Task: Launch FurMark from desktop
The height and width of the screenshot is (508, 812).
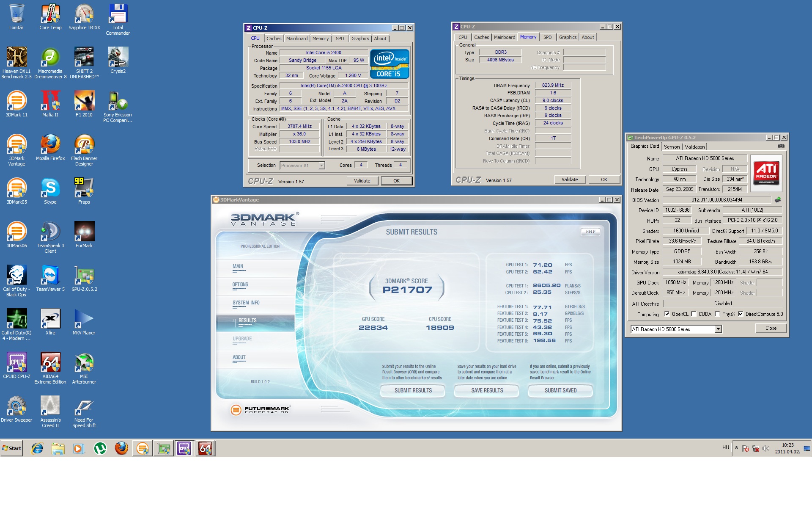Action: [84, 232]
